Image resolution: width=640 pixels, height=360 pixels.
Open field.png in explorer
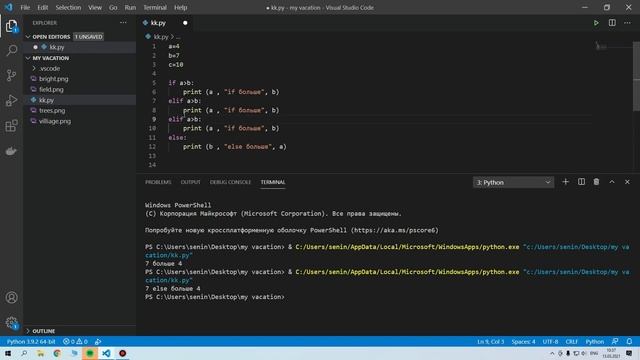click(51, 89)
